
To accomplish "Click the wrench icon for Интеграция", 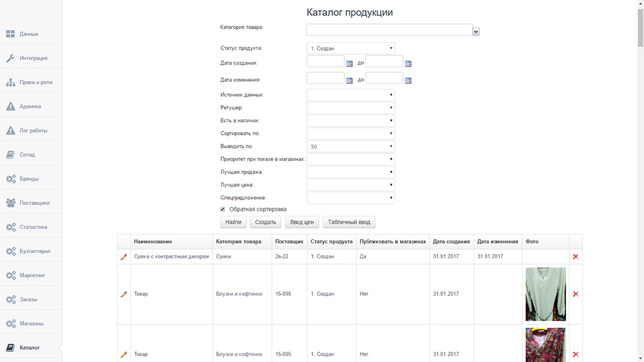I will (10, 58).
